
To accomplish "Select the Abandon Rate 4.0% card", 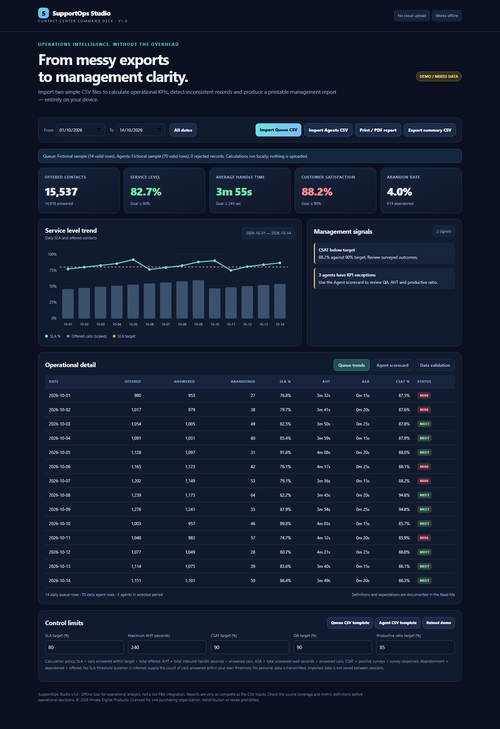I will click(421, 191).
